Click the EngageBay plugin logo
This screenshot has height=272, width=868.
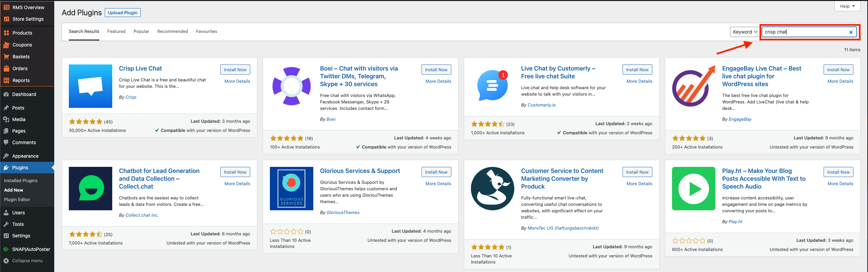[x=694, y=86]
